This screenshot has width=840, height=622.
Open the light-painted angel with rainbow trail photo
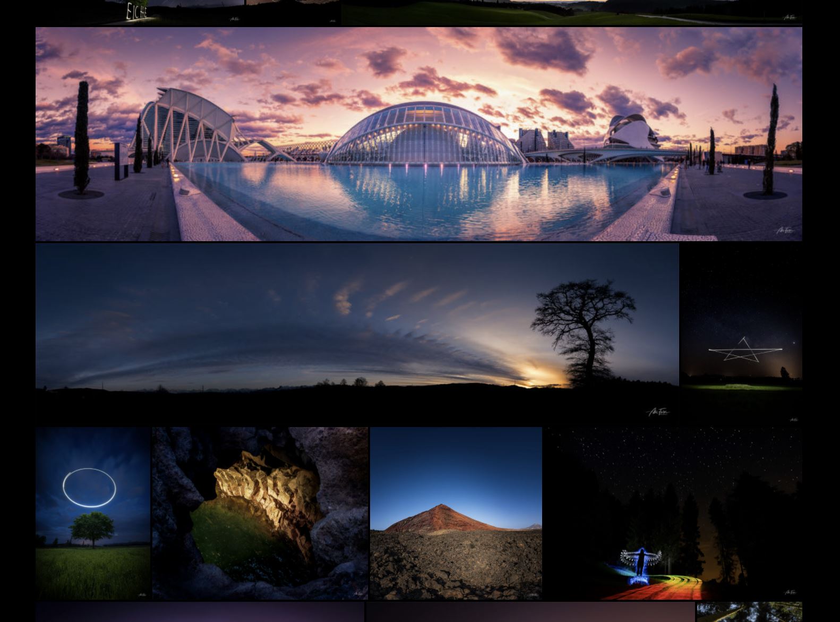click(673, 513)
